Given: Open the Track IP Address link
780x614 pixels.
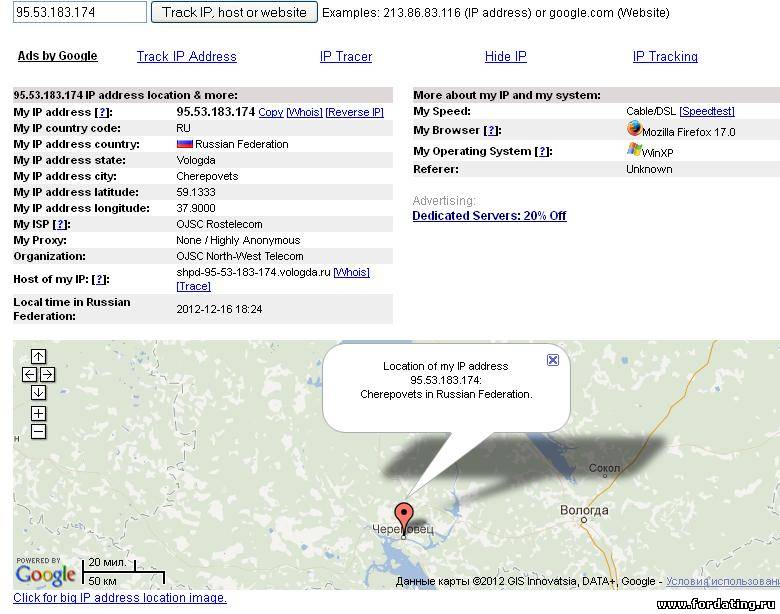Looking at the screenshot, I should 187,57.
